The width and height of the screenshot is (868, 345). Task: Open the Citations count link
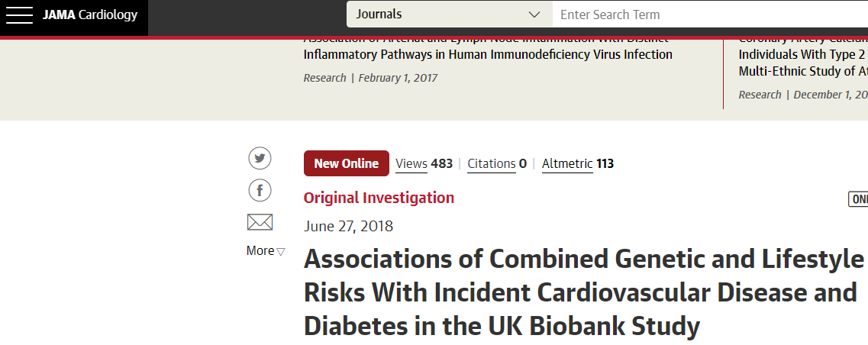coord(496,163)
